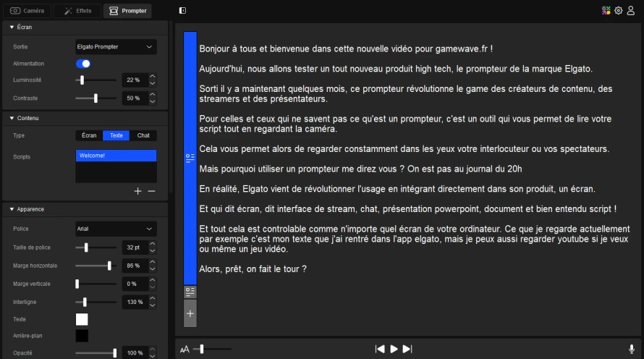Open the black Arrière-plan color swatch

(x=82, y=336)
